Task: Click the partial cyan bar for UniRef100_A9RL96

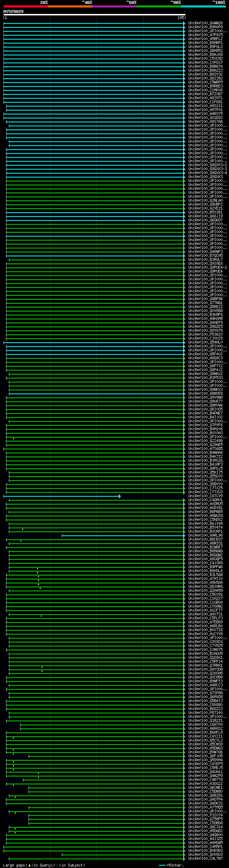Action: [x=123, y=536]
